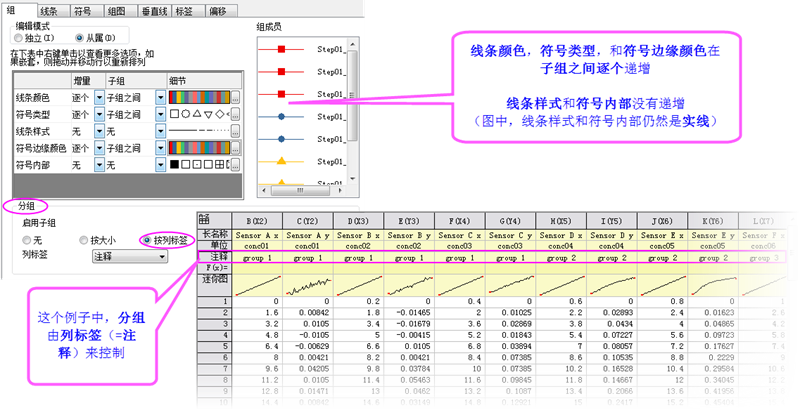Click right arrow of 组成员 horizontal scrollbar

(x=340, y=190)
